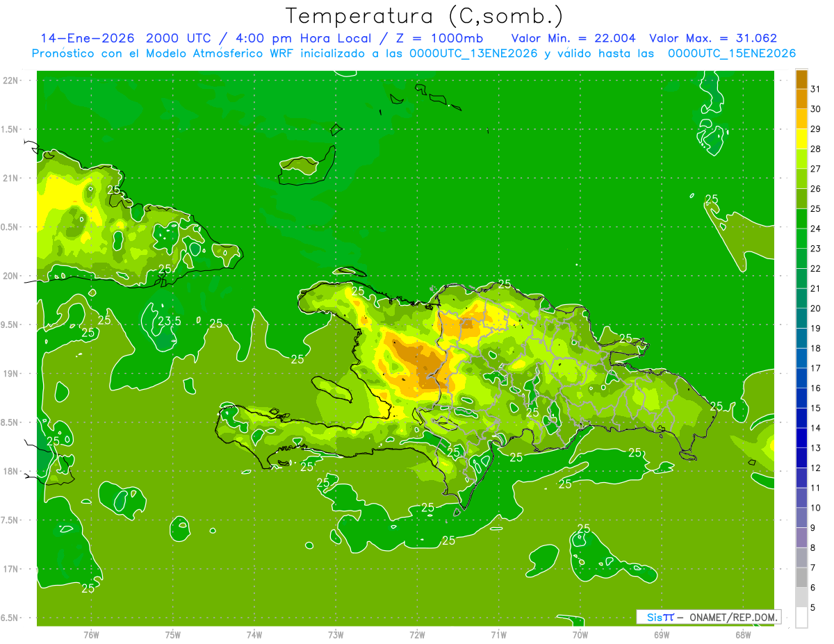The height and width of the screenshot is (644, 834).
Task: Click the '20N' latitude axis label
Action: [10, 276]
